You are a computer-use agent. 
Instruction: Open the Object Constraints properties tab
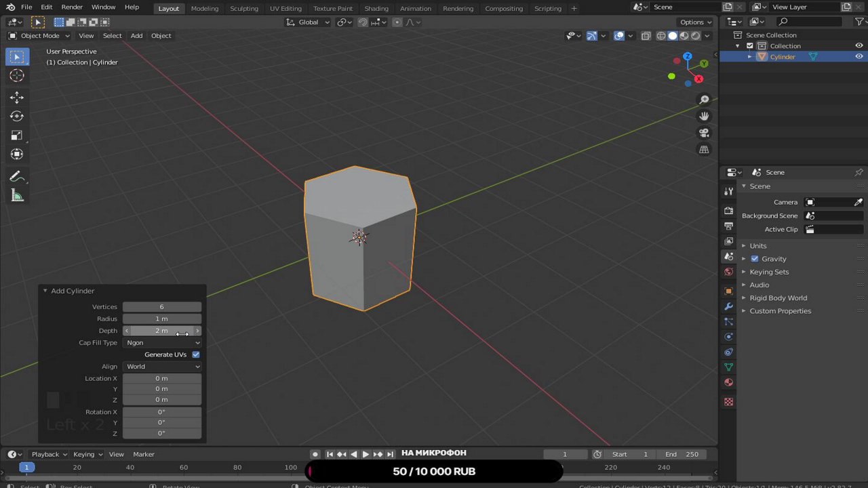pos(728,352)
